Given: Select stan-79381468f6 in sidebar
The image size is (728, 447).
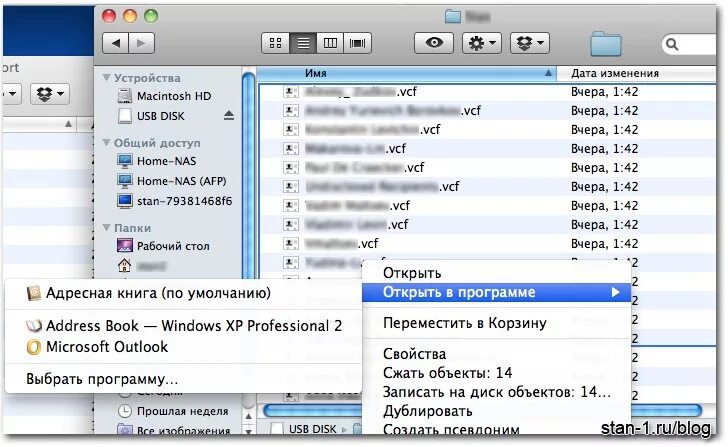Looking at the screenshot, I should click(x=175, y=201).
